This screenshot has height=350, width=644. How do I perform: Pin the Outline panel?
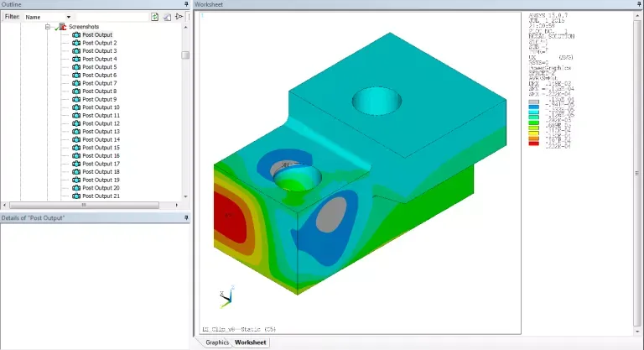coord(186,4)
